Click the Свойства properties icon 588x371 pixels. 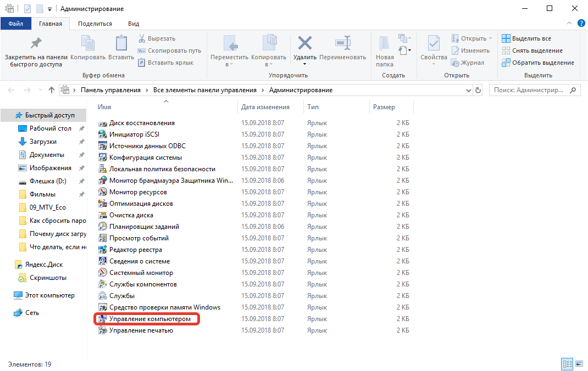click(434, 43)
